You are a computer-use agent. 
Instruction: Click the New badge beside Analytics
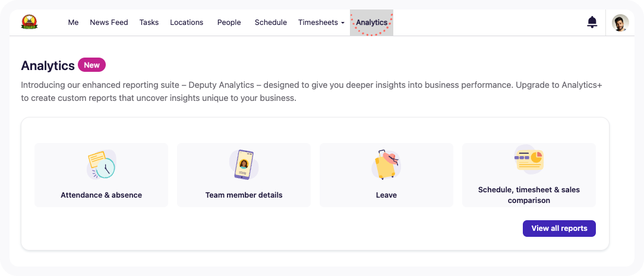(91, 65)
